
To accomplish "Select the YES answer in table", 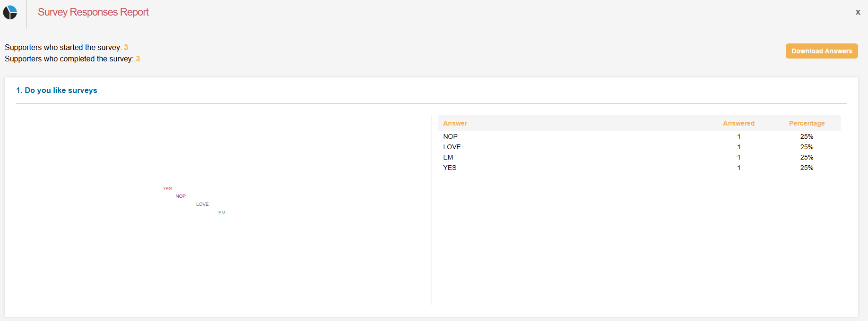I will tap(450, 168).
